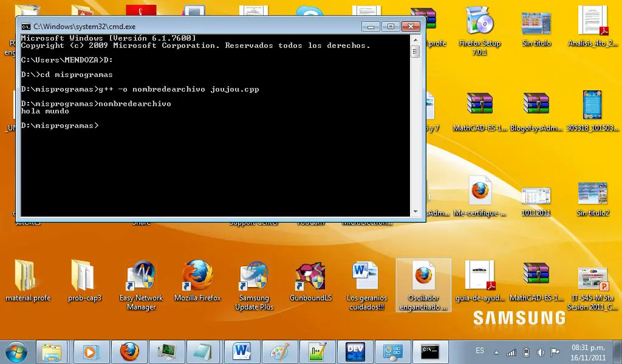The image size is (622, 364).
Task: Select the Oscilador enganchado desktop file
Action: 423,285
